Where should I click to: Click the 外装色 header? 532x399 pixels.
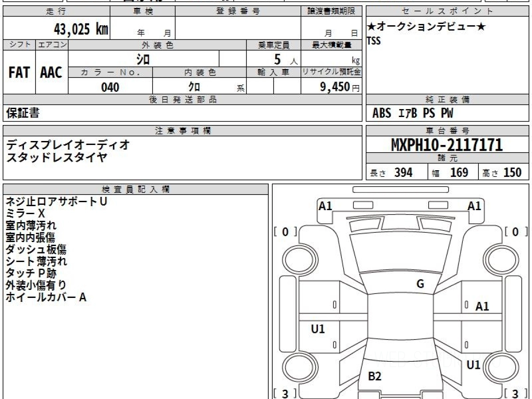coord(157,45)
